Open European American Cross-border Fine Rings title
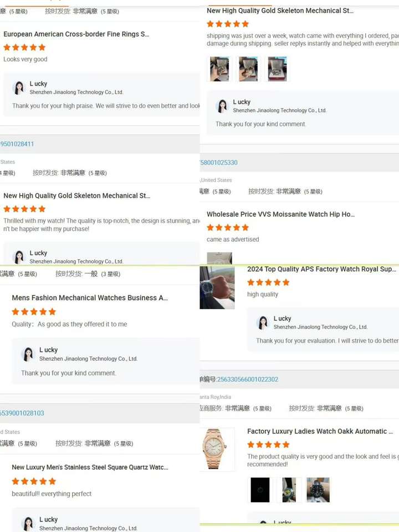399x532 pixels. [76, 34]
